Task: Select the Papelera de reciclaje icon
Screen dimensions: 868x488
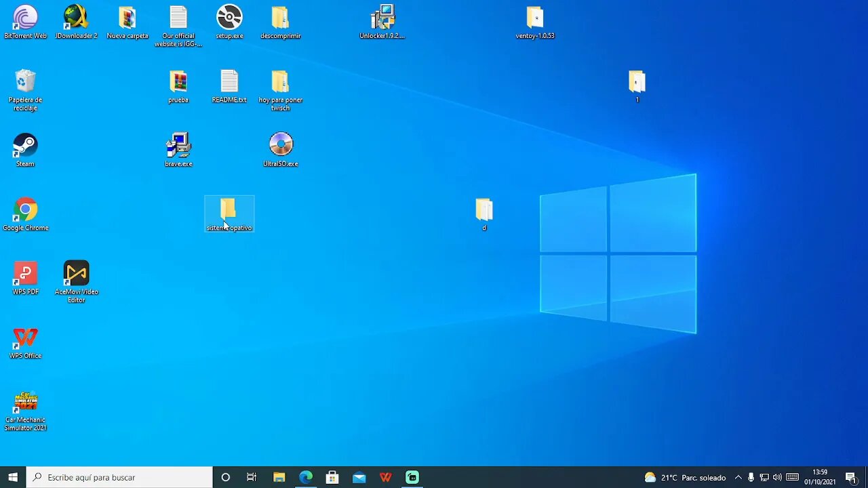Action: 25,90
